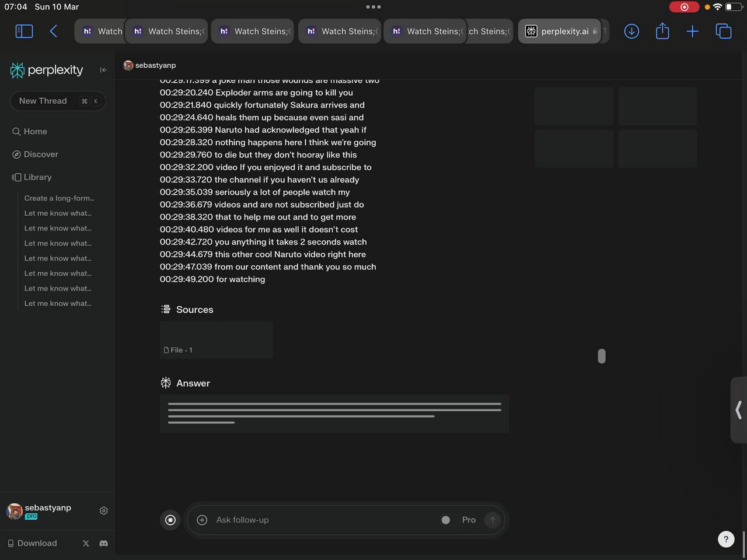Viewport: 747px width, 560px height.
Task: Open sebastyanp profile at bottom
Action: [39, 511]
